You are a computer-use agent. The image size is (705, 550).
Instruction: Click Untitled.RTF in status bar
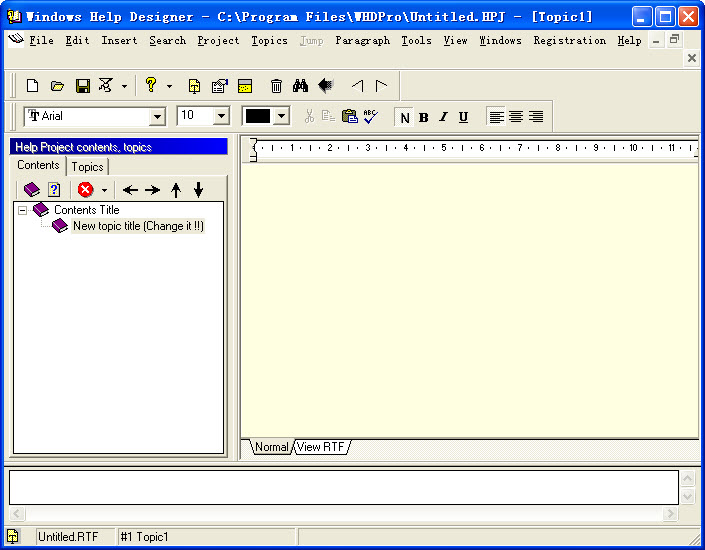[x=68, y=537]
